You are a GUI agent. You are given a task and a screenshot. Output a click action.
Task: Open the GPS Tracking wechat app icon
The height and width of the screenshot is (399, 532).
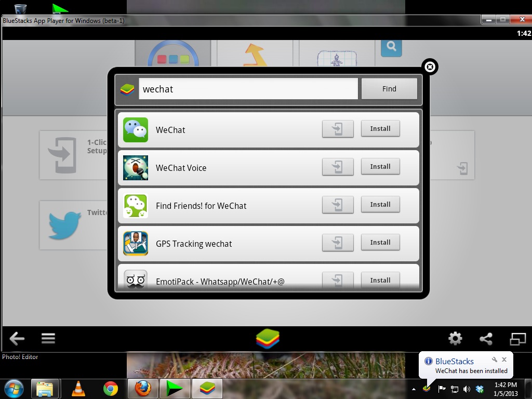(136, 244)
